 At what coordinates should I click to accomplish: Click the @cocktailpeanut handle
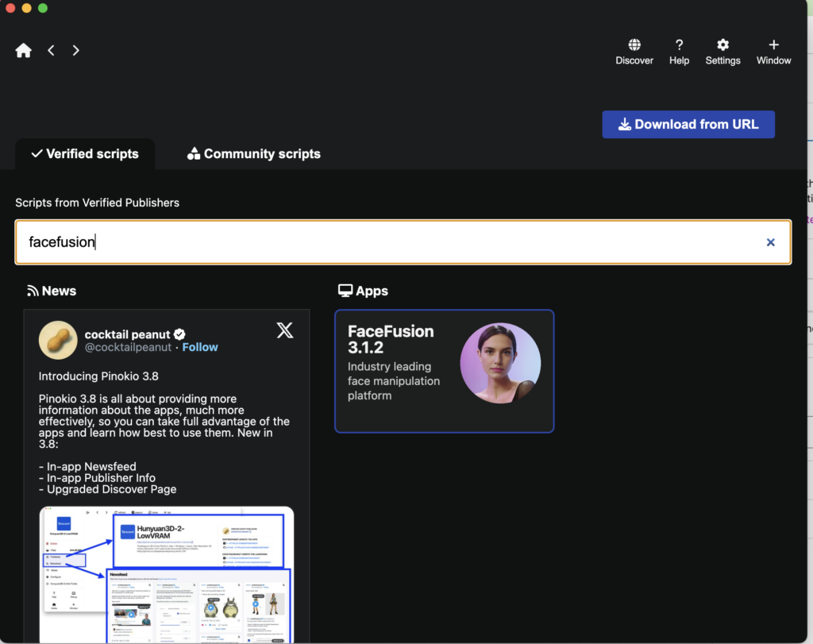pos(128,347)
